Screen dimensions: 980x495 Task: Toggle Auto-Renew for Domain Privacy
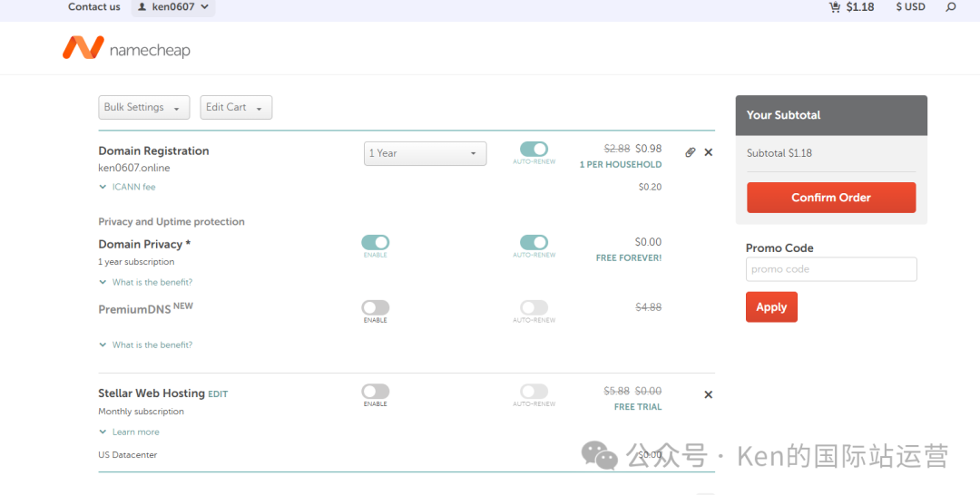pyautogui.click(x=534, y=243)
